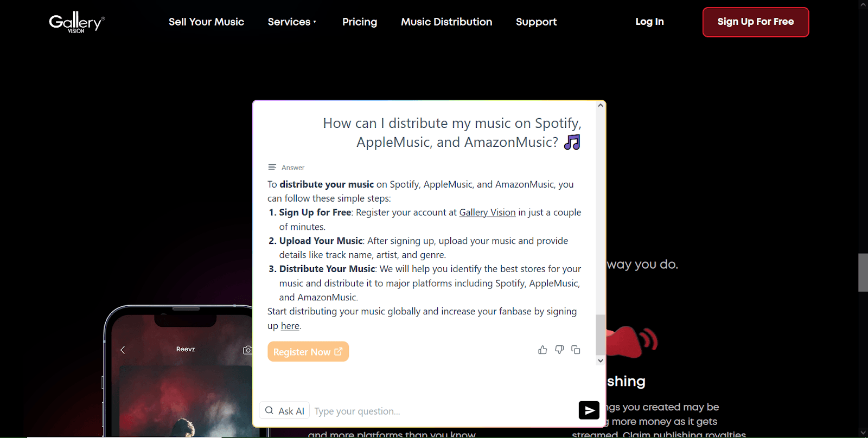Click the Answer section list icon
The width and height of the screenshot is (868, 438).
(x=272, y=167)
